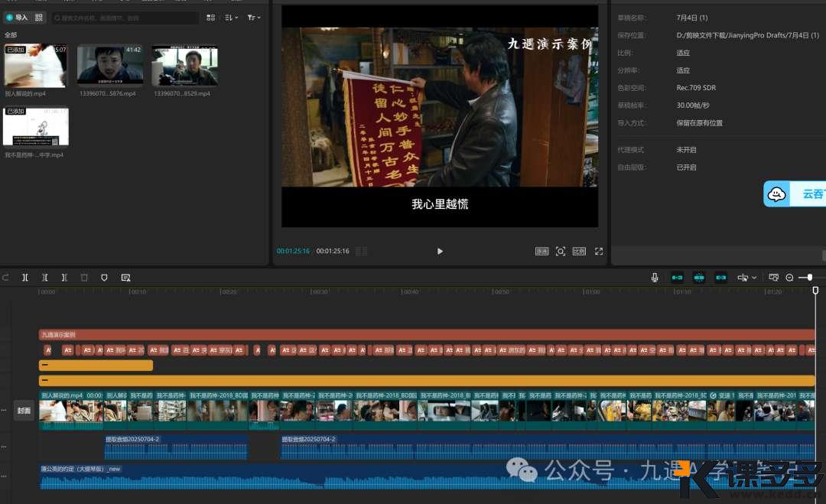Open the media filter dropdown
This screenshot has height=504, width=826.
click(x=254, y=18)
